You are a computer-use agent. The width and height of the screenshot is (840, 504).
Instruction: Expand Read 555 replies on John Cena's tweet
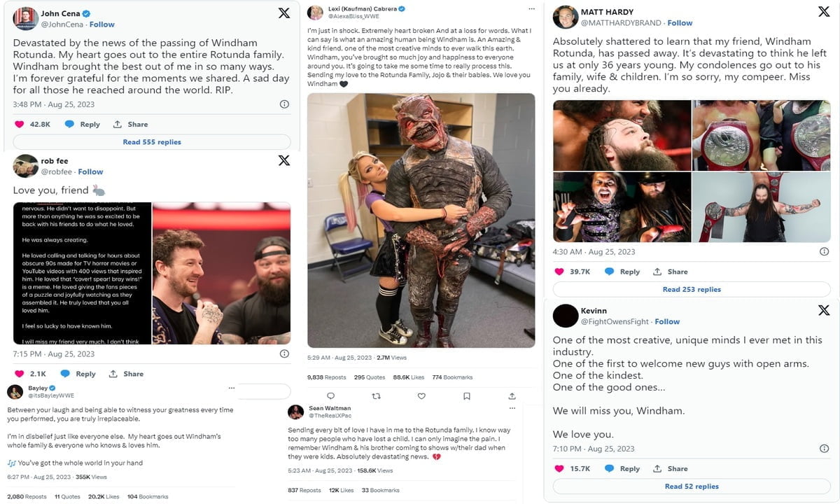coord(152,142)
